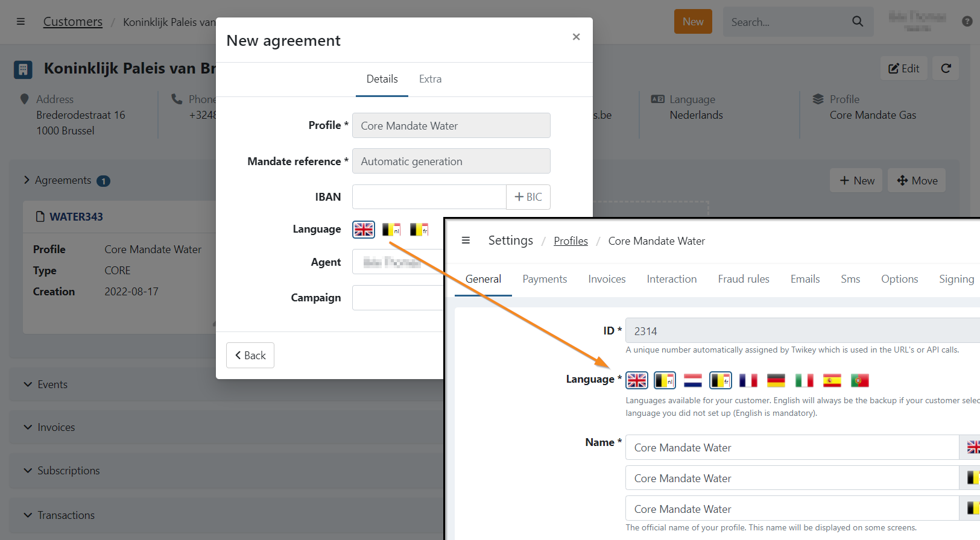980x540 pixels.
Task: Close the New agreement dialog
Action: click(x=576, y=37)
